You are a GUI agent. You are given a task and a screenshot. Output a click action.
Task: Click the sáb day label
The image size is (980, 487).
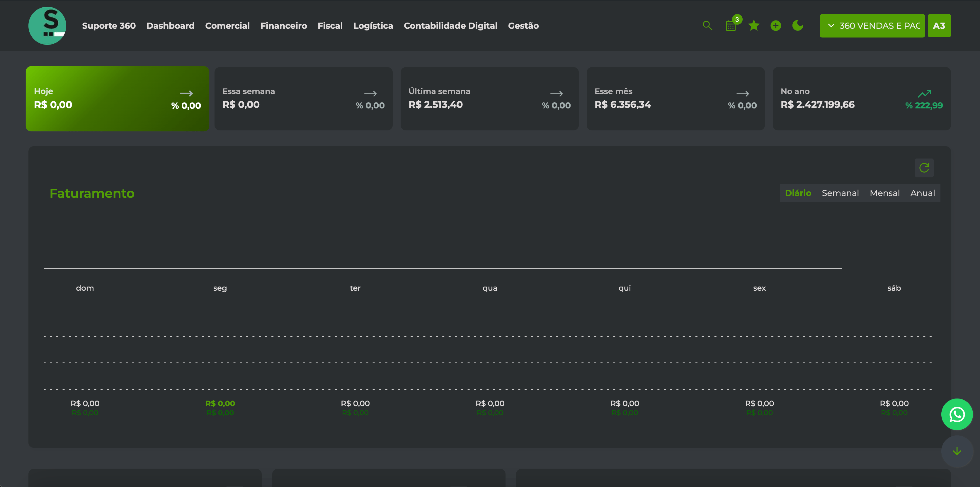(894, 288)
